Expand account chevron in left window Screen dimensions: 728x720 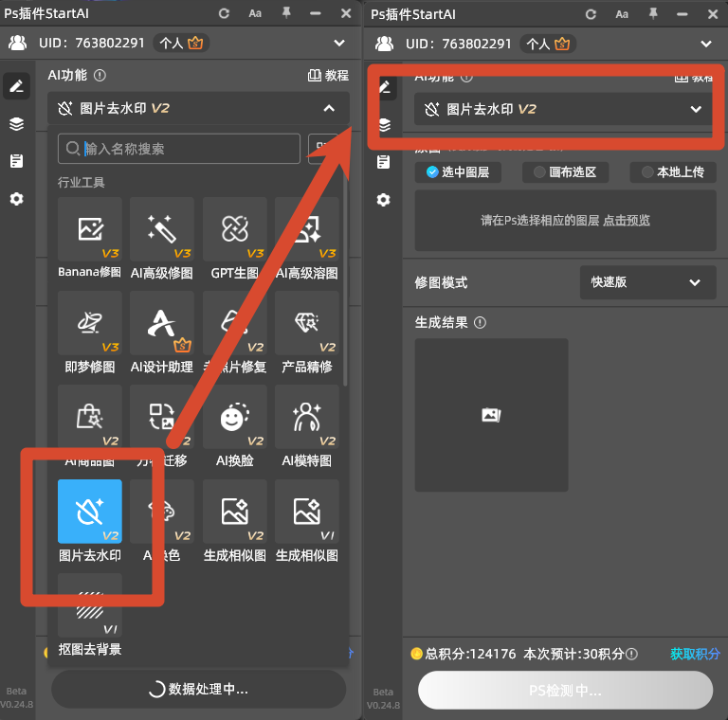pyautogui.click(x=339, y=44)
